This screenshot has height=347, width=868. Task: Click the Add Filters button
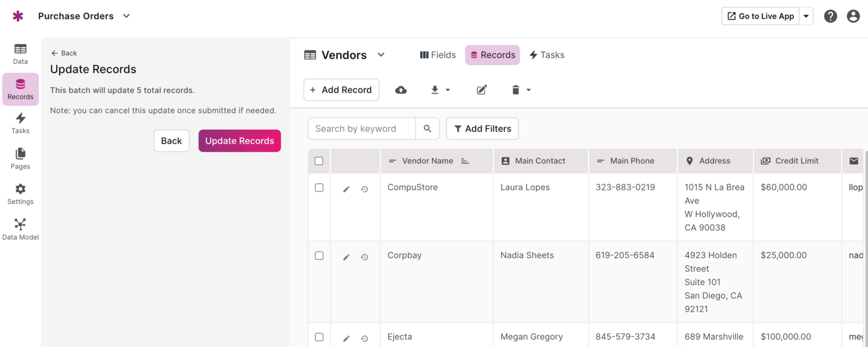[x=482, y=129]
